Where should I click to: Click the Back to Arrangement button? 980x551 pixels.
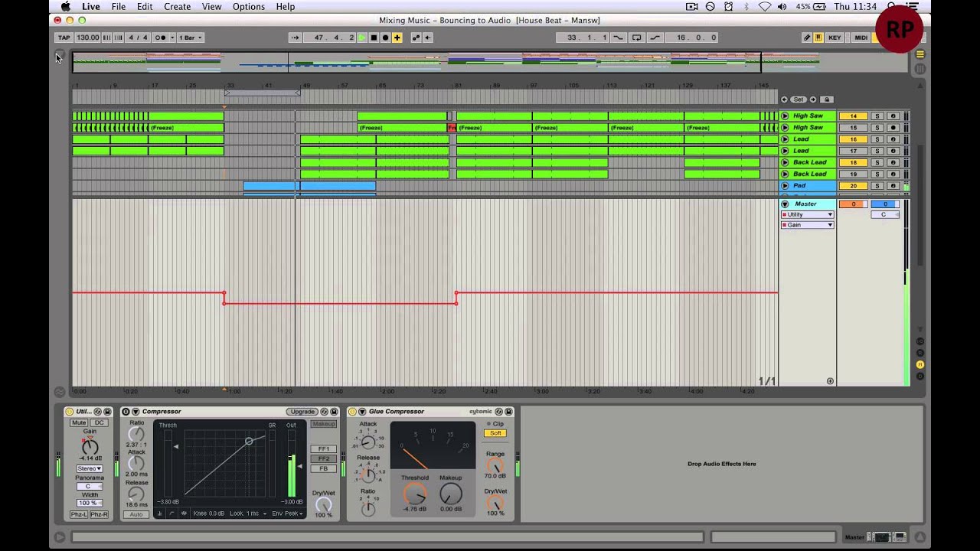427,37
